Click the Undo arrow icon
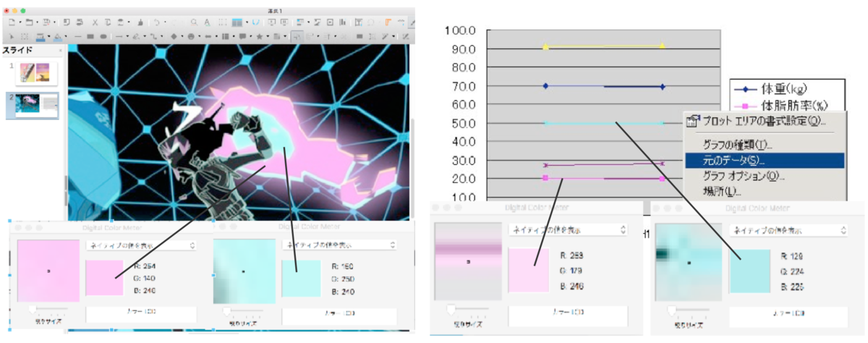The width and height of the screenshot is (868, 343). [x=157, y=22]
